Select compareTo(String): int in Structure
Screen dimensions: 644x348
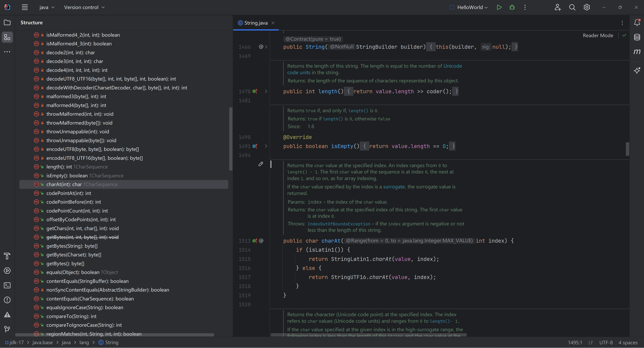[123, 316]
